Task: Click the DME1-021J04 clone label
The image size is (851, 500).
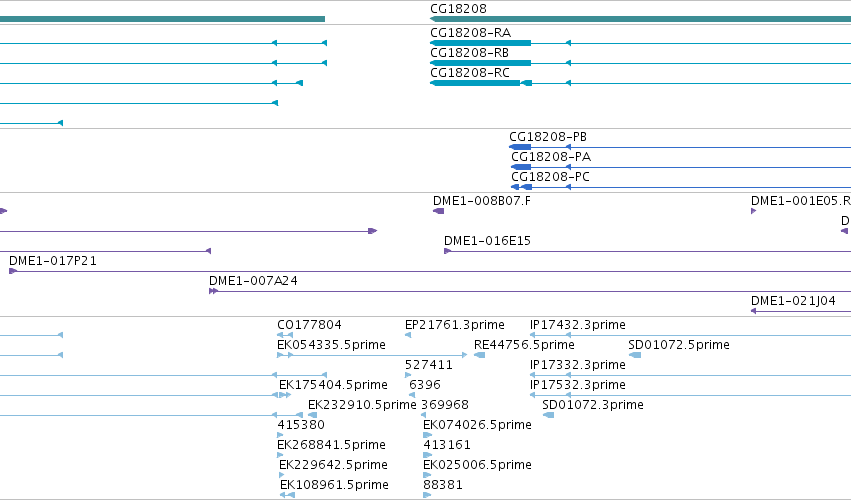Action: [x=793, y=301]
